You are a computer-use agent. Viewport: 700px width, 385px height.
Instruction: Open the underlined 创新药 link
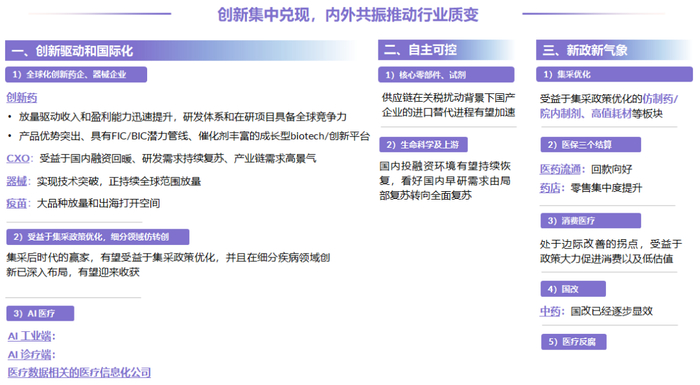point(21,97)
